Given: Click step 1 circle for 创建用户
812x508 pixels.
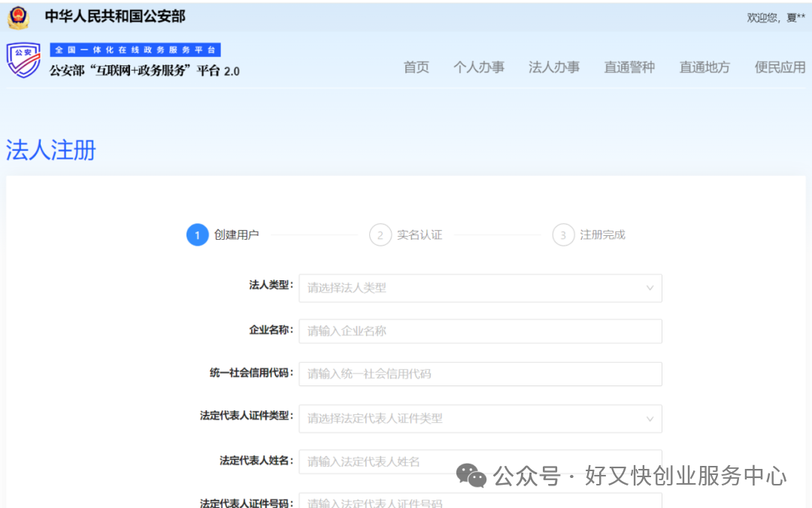Looking at the screenshot, I should pos(197,235).
